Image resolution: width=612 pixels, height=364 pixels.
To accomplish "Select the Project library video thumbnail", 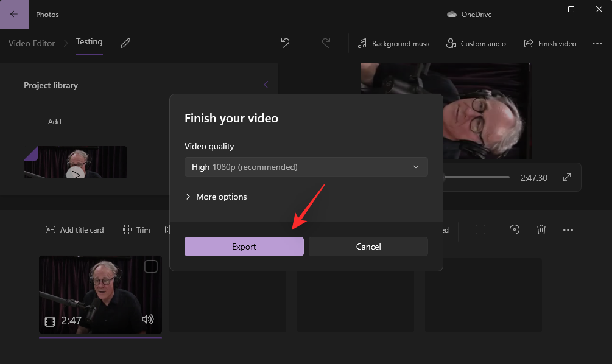I will point(76,163).
